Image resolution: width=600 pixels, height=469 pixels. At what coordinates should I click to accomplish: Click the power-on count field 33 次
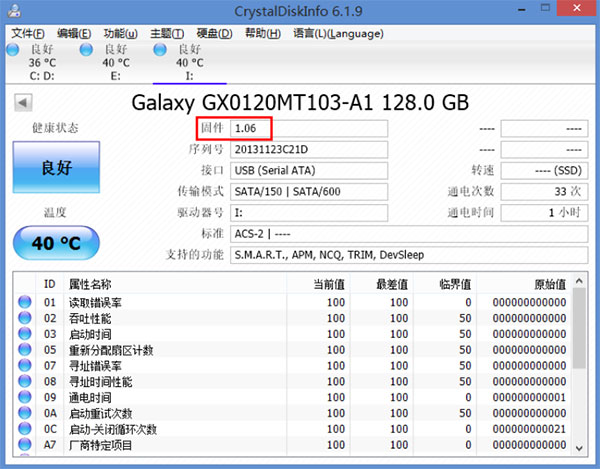tap(544, 192)
